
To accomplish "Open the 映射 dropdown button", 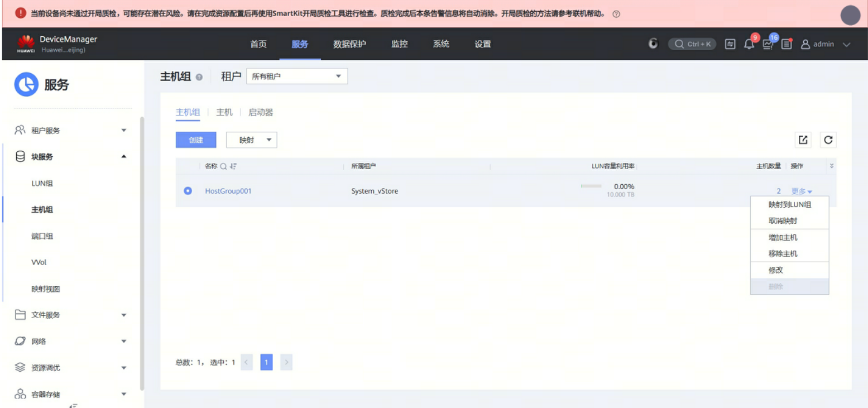I will pos(251,140).
